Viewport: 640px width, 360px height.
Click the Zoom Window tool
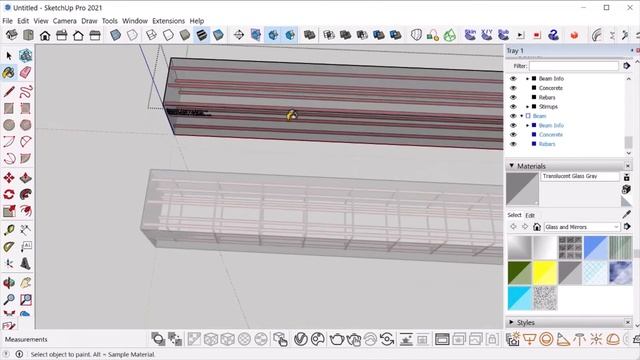click(25, 300)
